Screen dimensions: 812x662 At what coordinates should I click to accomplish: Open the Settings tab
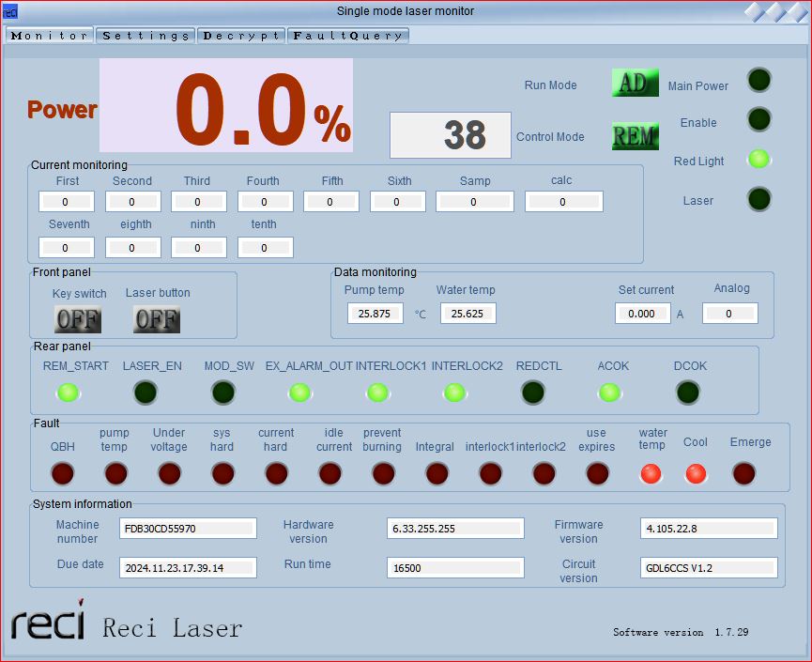[x=146, y=36]
